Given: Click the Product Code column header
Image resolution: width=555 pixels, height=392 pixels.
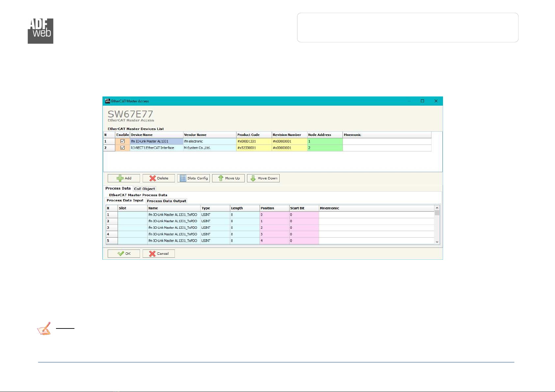Looking at the screenshot, I should 254,135.
